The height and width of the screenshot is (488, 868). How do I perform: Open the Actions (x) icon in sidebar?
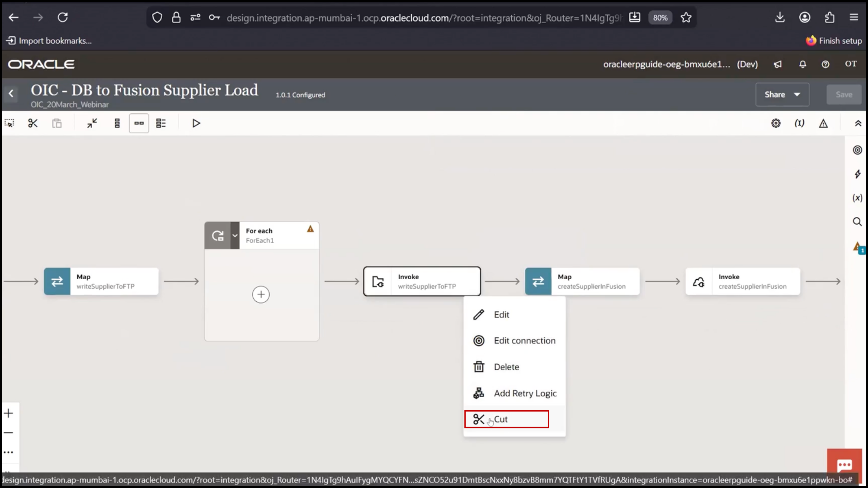[857, 198]
